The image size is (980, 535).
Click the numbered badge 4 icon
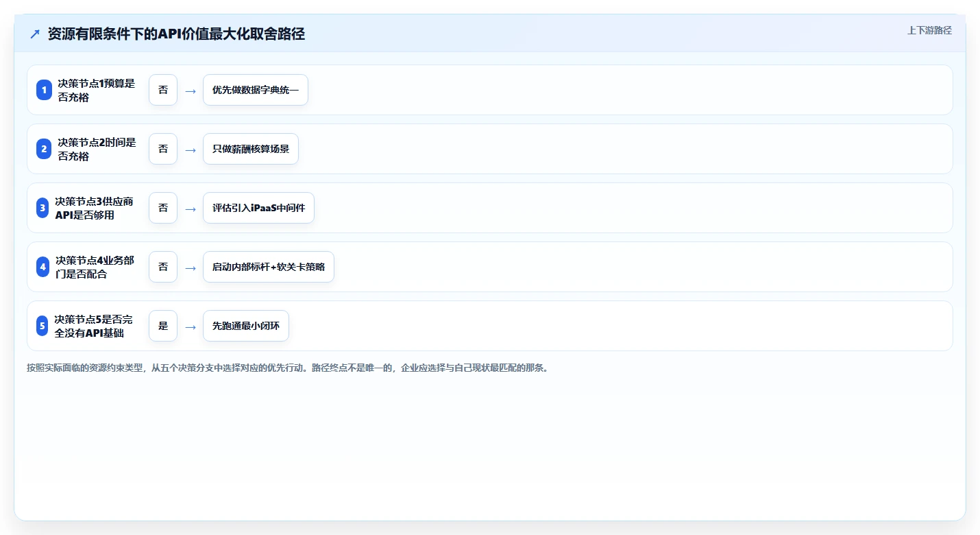[42, 267]
